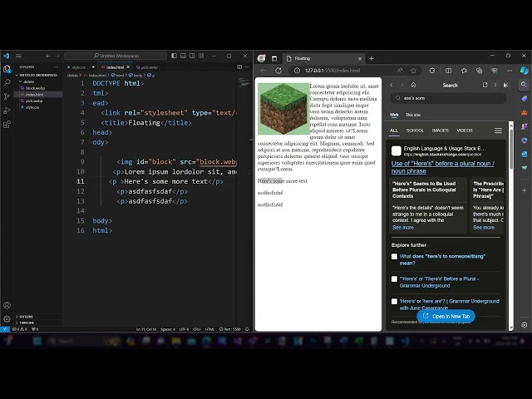Click the Edge profile avatar
Image resolution: width=532 pixels, height=399 pixels.
[261, 58]
